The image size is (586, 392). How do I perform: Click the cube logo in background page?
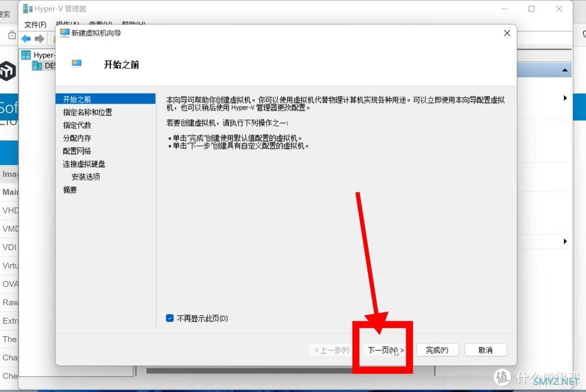click(8, 70)
